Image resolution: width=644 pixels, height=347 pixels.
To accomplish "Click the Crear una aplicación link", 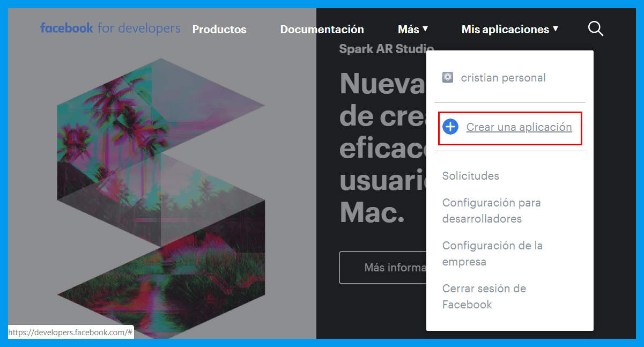I will [519, 128].
